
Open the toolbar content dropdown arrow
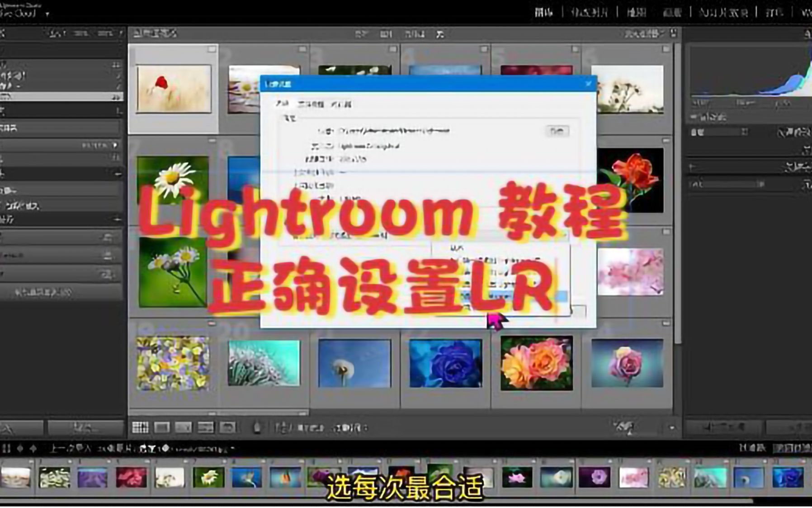coord(672,428)
